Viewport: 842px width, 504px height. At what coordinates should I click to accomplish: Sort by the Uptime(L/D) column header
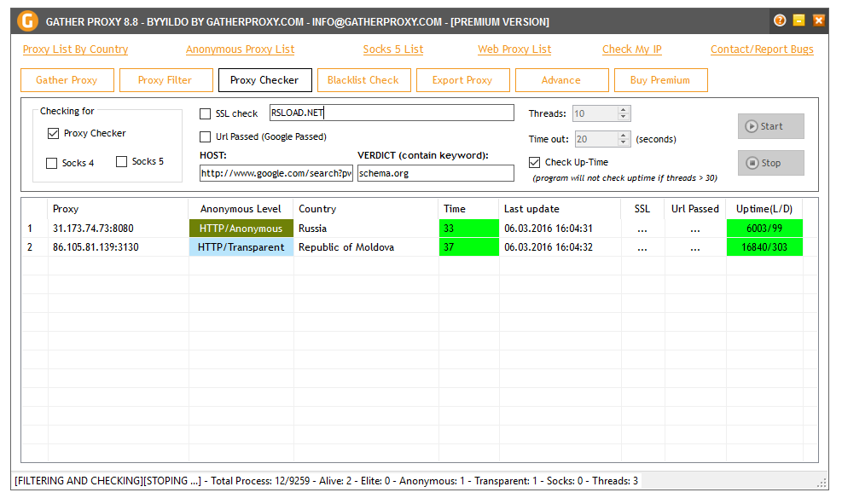(764, 209)
